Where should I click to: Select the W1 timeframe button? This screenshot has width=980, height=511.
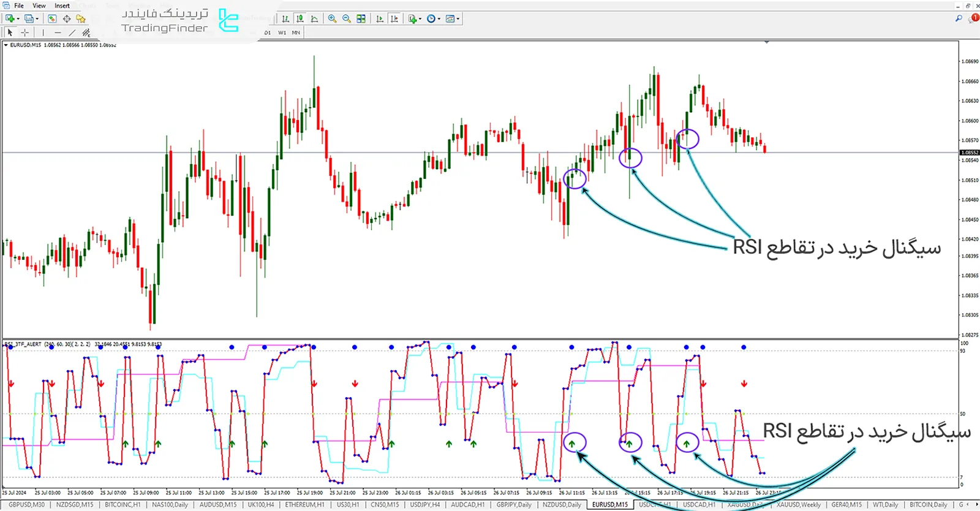(282, 32)
